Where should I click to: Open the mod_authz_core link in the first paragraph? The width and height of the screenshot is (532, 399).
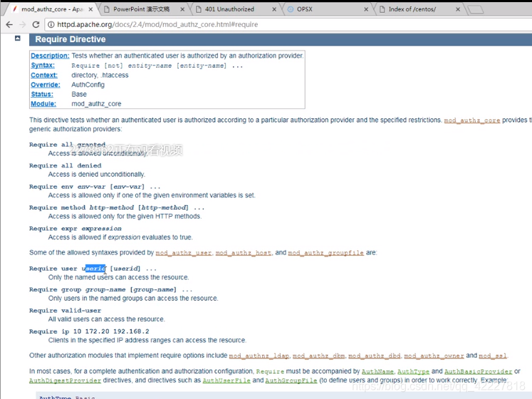472,120
